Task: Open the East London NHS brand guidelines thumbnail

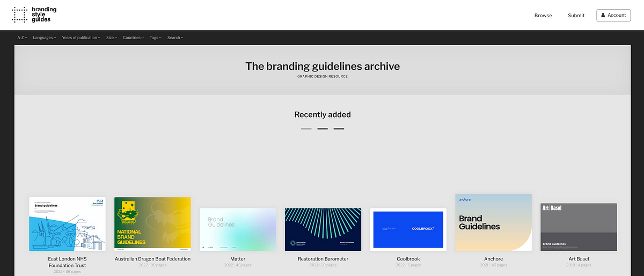Action: click(x=68, y=224)
